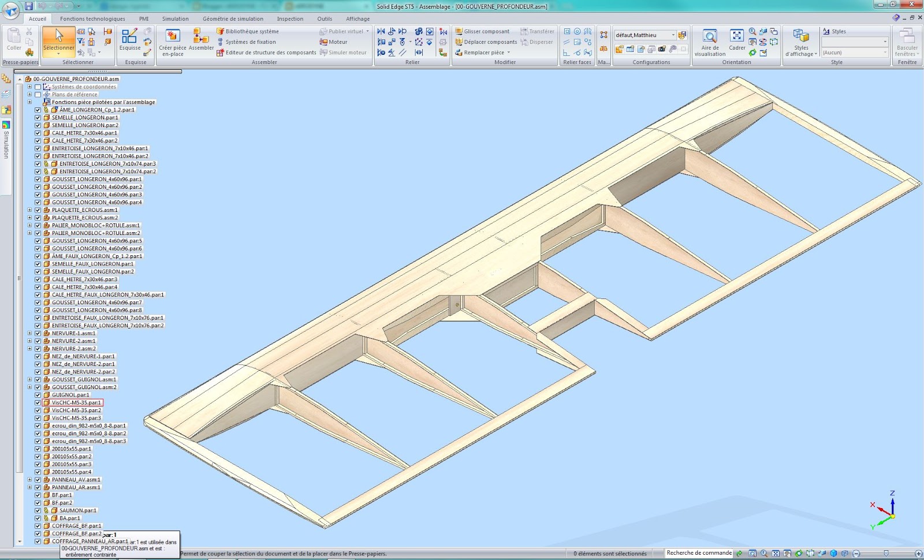This screenshot has width=924, height=560.
Task: Click Basculer fenêtres button
Action: pos(907,42)
